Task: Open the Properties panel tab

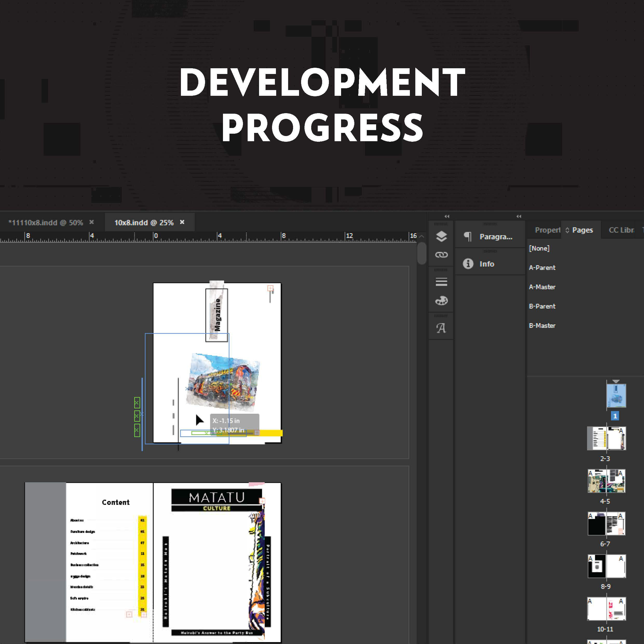Action: click(x=547, y=230)
